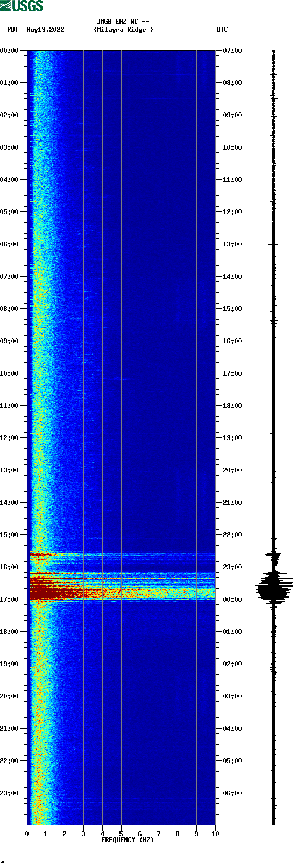Click the USGS logo

pos(22,6)
